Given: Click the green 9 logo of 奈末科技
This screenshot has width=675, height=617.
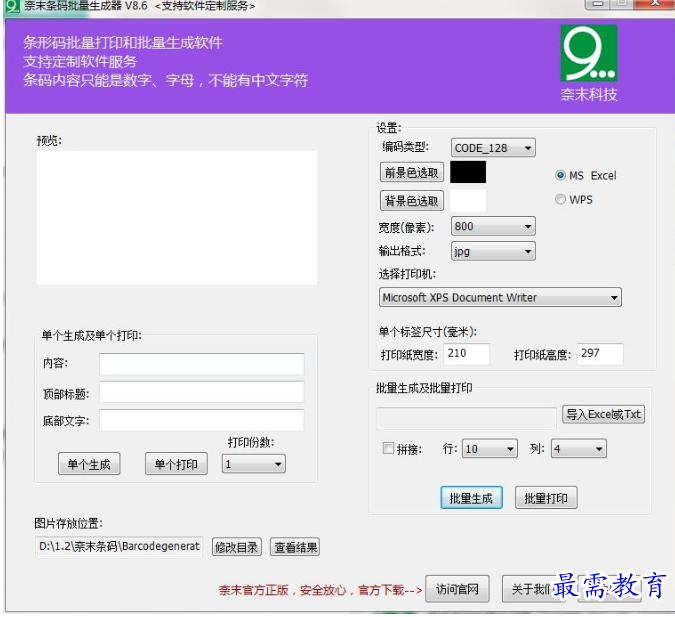Looking at the screenshot, I should [588, 53].
